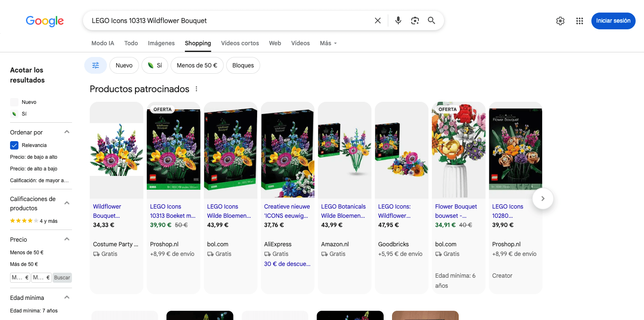Open LEGO Icons: Wildflower title link
Viewport: 644px width, 320px height.
pyautogui.click(x=395, y=211)
